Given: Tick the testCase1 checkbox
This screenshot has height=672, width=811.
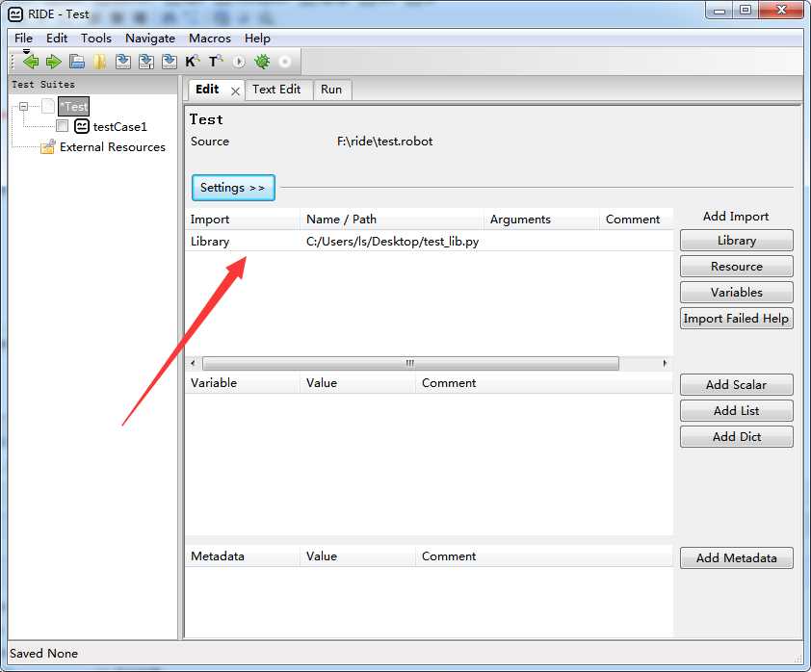Looking at the screenshot, I should 62,126.
